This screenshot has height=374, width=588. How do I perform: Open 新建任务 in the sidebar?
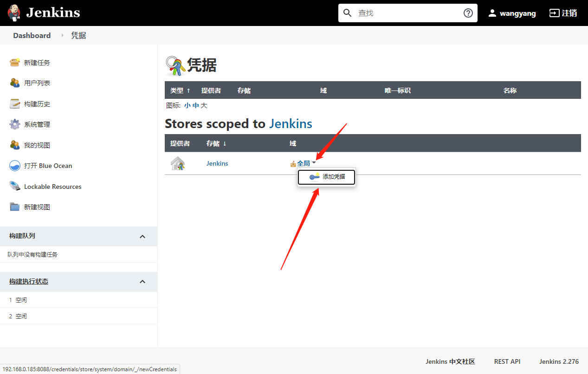pyautogui.click(x=37, y=63)
